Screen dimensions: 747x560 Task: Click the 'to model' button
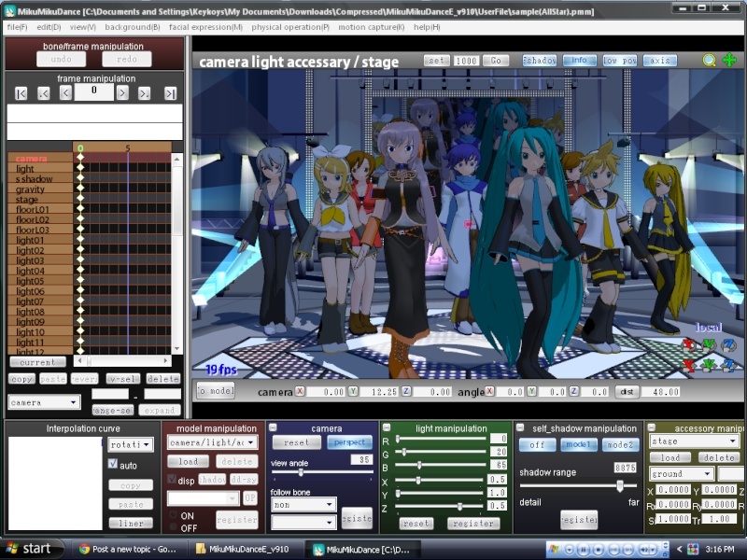point(216,391)
